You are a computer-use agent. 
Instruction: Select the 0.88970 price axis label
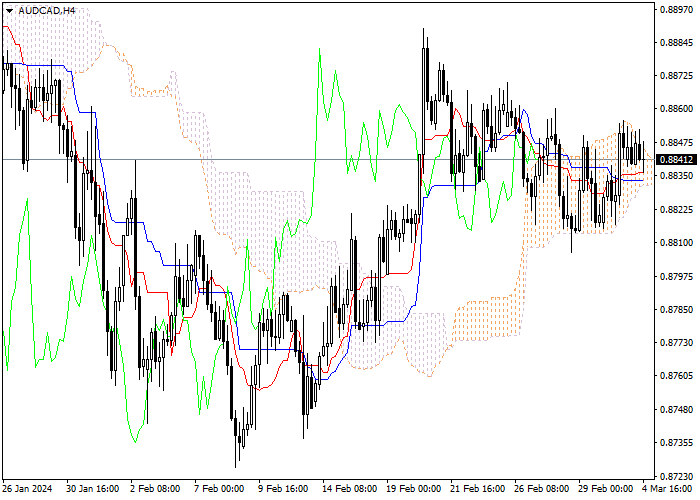point(676,9)
